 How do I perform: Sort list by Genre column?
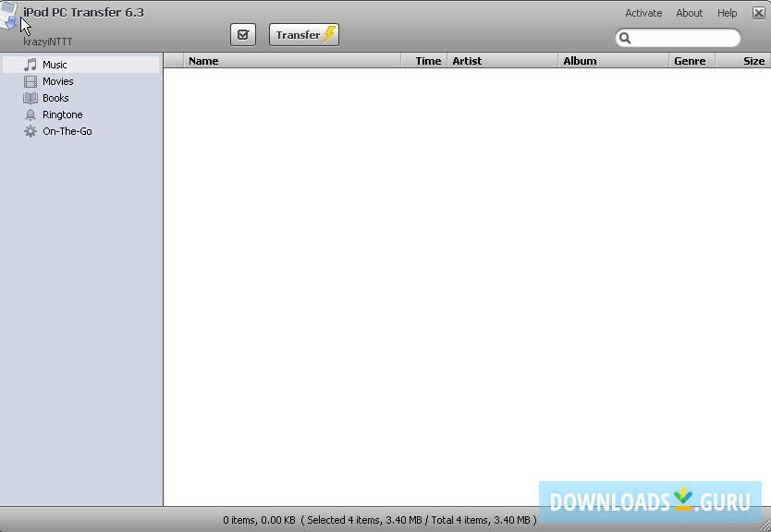point(691,60)
